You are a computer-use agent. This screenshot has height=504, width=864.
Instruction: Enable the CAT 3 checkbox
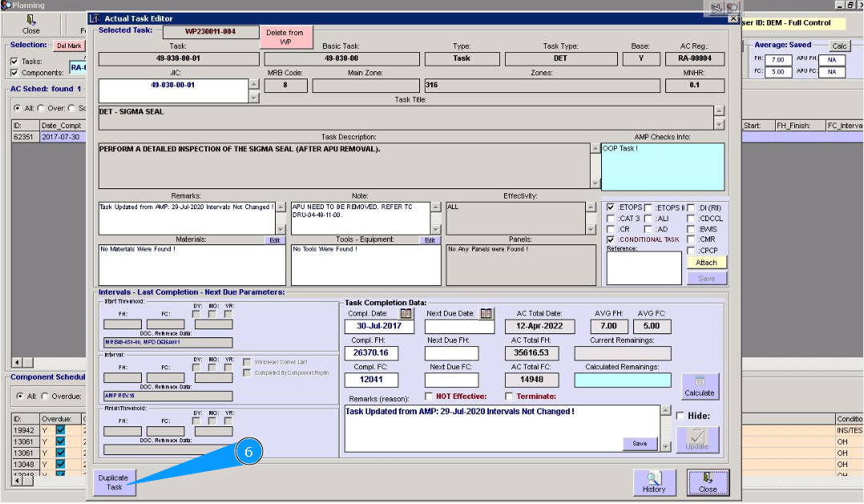tap(611, 219)
